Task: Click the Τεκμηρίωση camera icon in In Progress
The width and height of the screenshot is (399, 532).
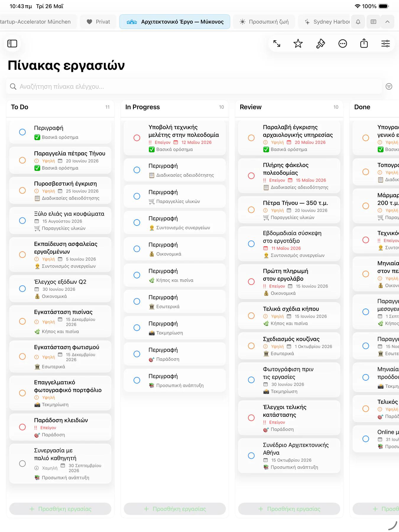Action: click(x=152, y=333)
